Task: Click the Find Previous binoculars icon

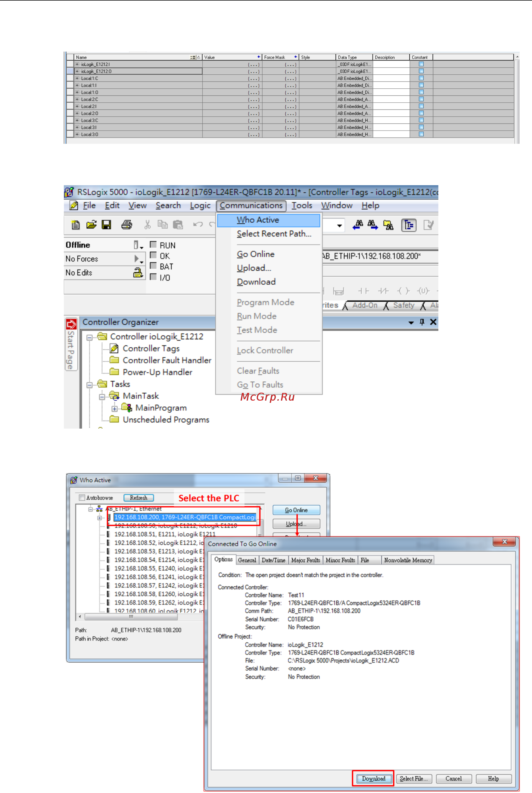Action: click(x=358, y=225)
